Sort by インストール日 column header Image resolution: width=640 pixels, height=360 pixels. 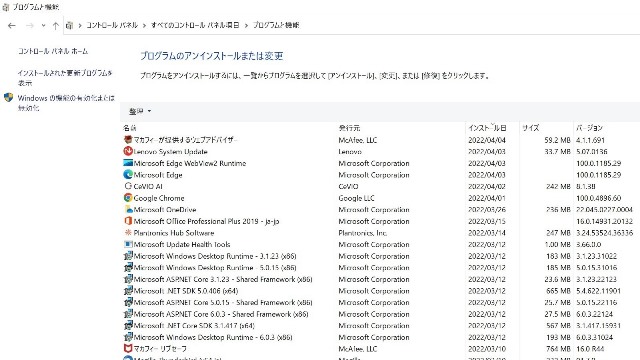(x=487, y=128)
